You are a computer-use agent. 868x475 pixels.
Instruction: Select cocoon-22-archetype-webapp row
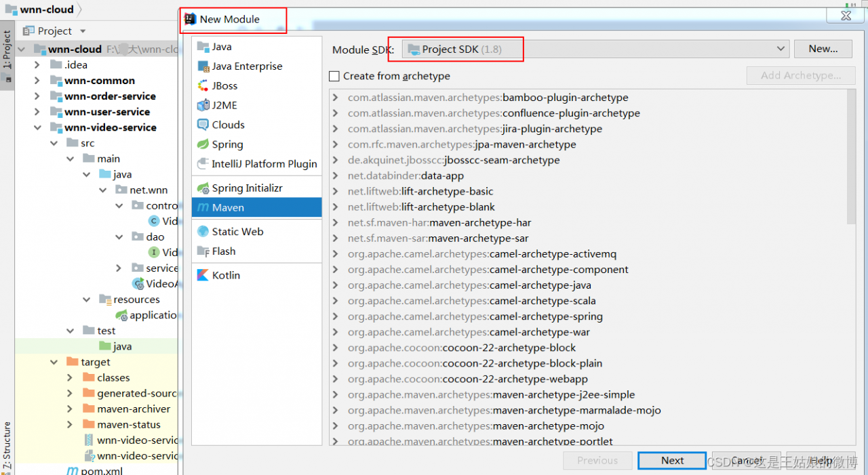pos(589,379)
